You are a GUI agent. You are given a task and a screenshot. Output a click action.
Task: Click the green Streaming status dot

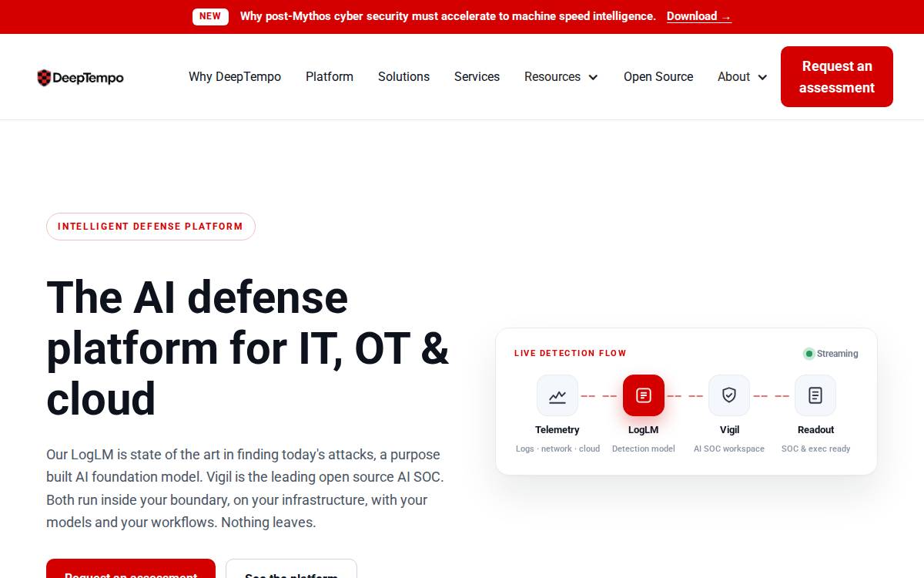(x=808, y=354)
